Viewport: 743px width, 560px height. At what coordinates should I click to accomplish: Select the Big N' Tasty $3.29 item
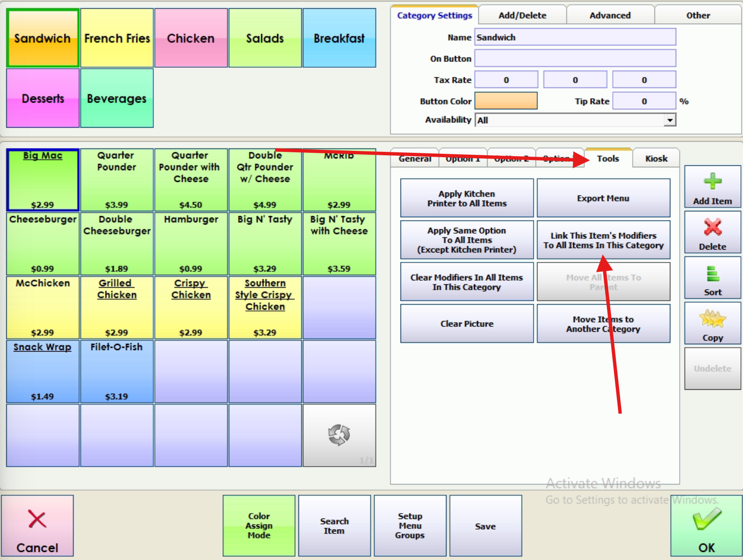(265, 244)
